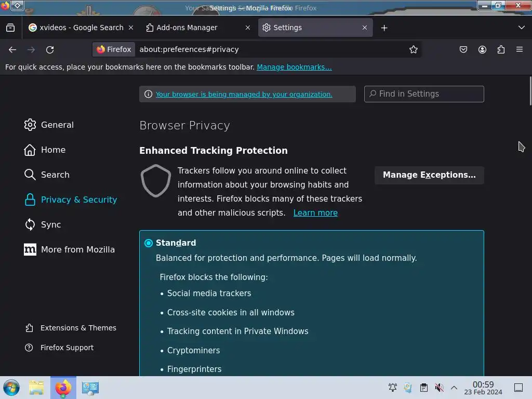Open the Firefox View tab list icon
This screenshot has height=399, width=532.
click(10, 28)
